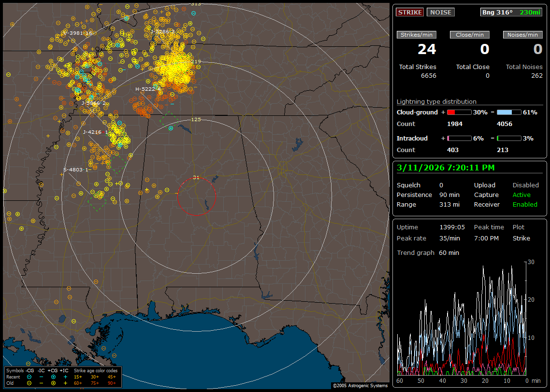The image size is (550, 392).
Task: Click the 90+ strike age color code
Action: click(111, 383)
